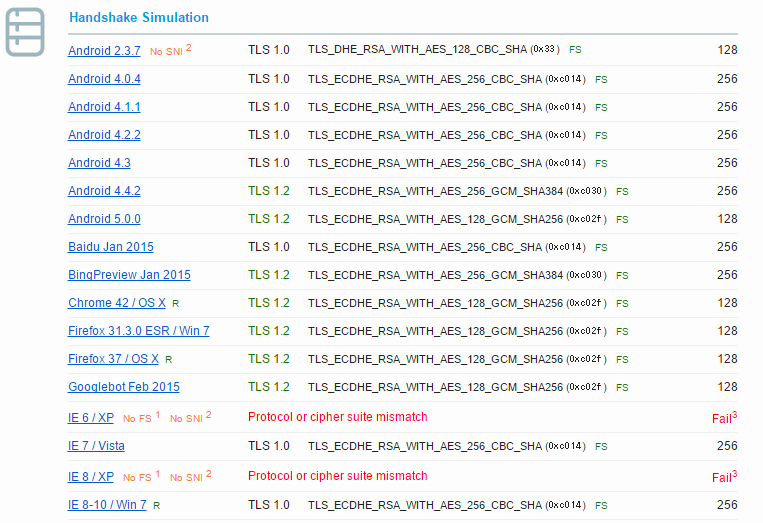763x523 pixels.
Task: Click the 128 key size on Android 2.3.7 row
Action: coord(727,50)
